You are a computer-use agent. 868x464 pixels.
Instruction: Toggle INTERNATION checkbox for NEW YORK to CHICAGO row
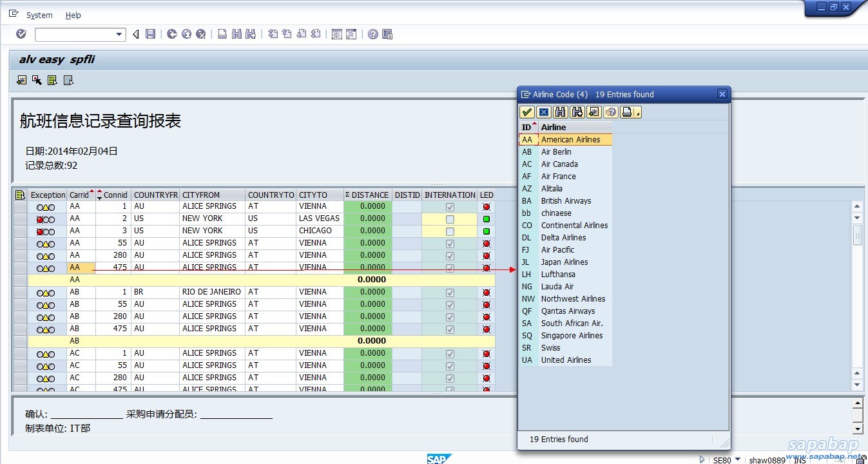(x=450, y=231)
